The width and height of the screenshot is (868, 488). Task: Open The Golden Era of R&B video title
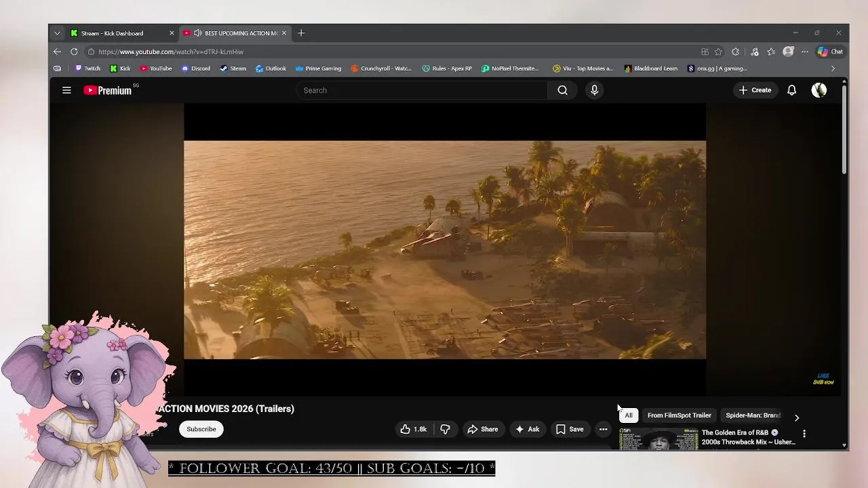pos(748,437)
